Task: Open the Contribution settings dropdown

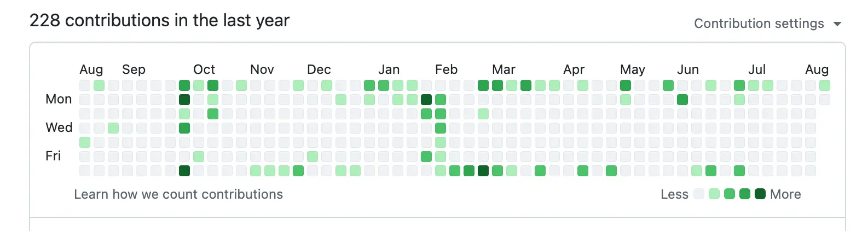Action: tap(767, 24)
